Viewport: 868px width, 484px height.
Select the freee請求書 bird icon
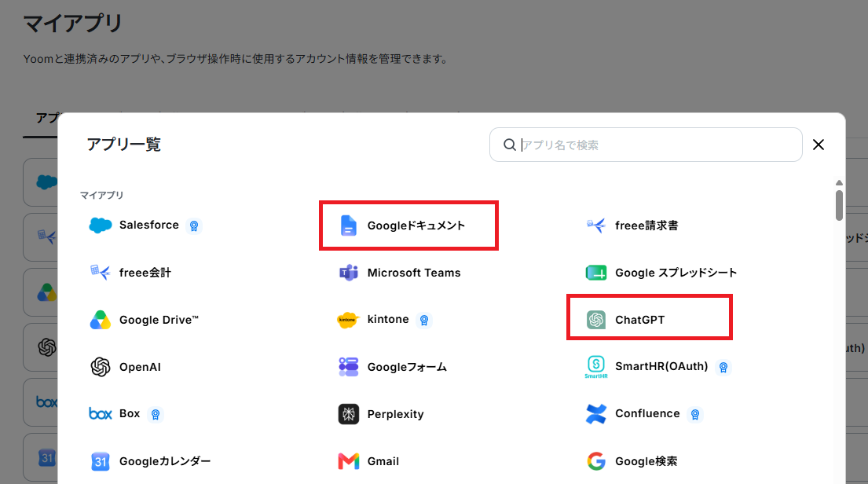click(596, 225)
